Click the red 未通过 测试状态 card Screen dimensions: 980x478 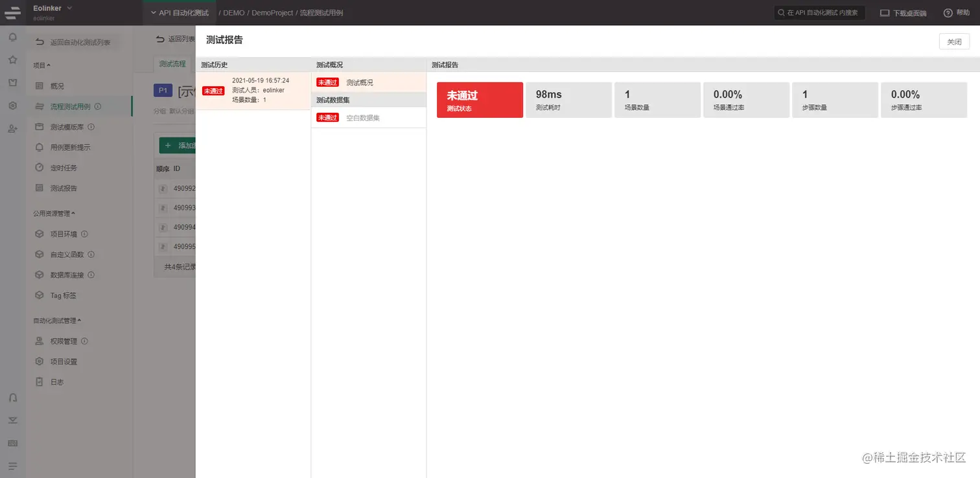click(x=480, y=100)
